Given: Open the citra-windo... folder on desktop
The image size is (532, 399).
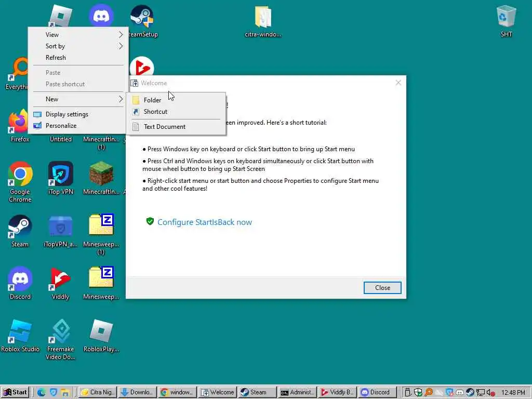Looking at the screenshot, I should click(x=263, y=21).
